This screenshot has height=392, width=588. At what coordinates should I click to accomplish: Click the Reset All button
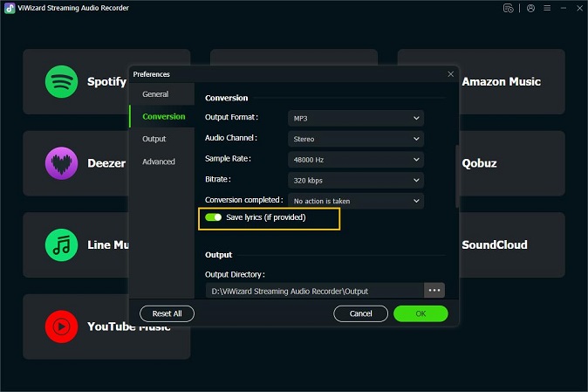click(x=167, y=313)
